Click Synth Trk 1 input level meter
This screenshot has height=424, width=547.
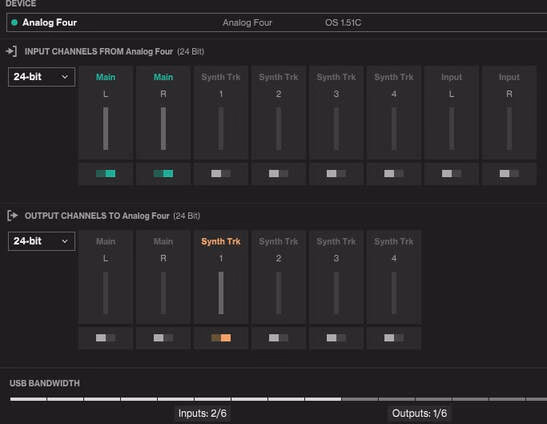coord(221,128)
